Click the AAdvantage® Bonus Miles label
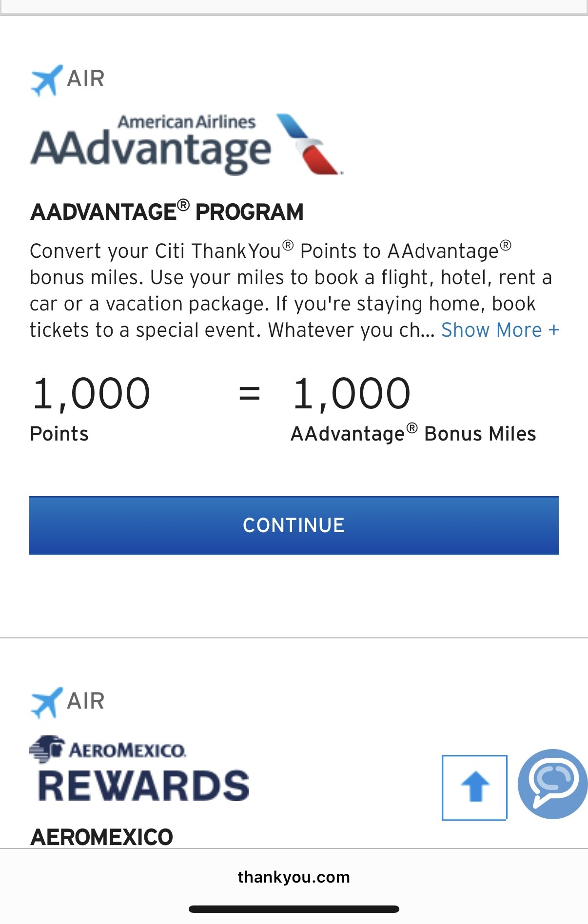 (413, 433)
